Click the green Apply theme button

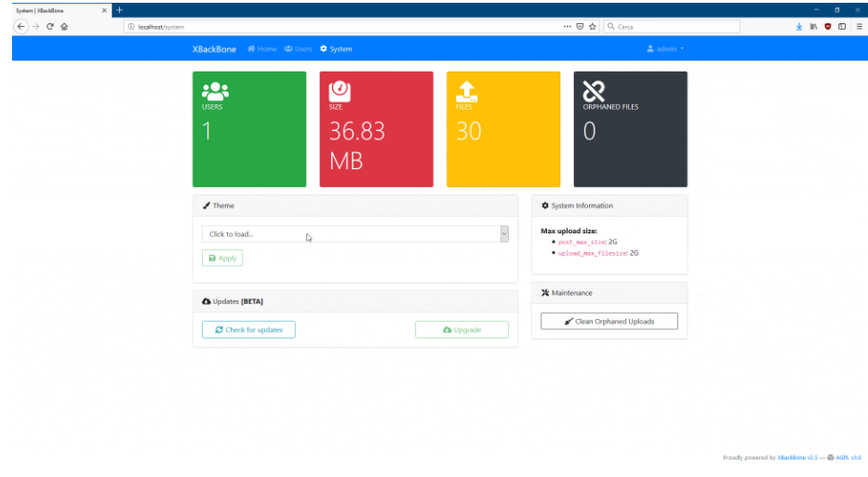(222, 258)
